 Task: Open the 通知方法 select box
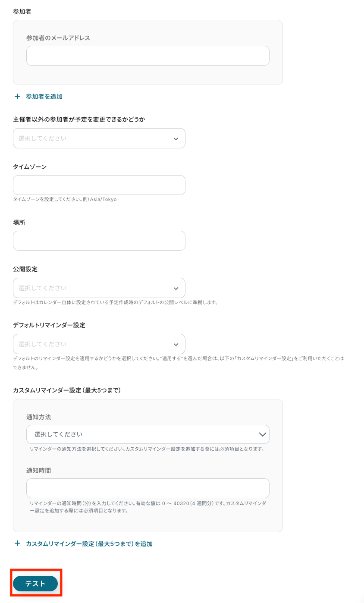pos(148,434)
